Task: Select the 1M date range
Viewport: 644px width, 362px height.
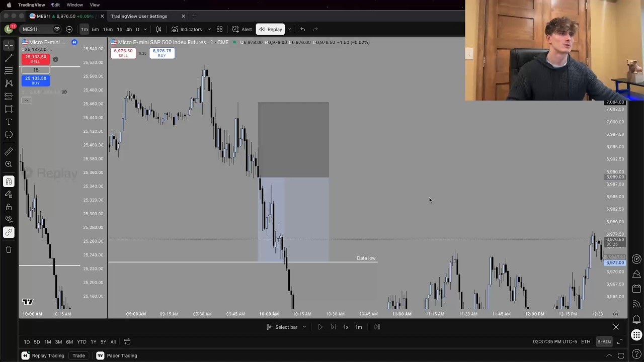Action: tap(47, 342)
